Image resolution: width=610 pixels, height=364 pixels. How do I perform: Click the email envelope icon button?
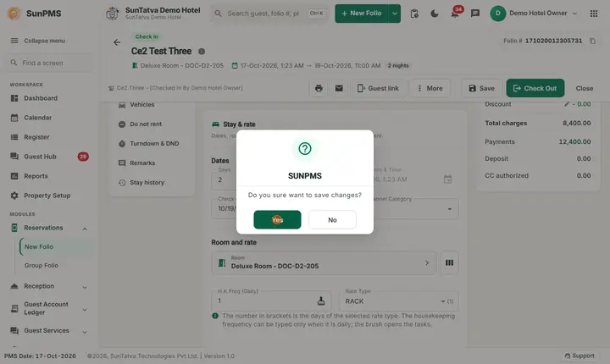[339, 88]
